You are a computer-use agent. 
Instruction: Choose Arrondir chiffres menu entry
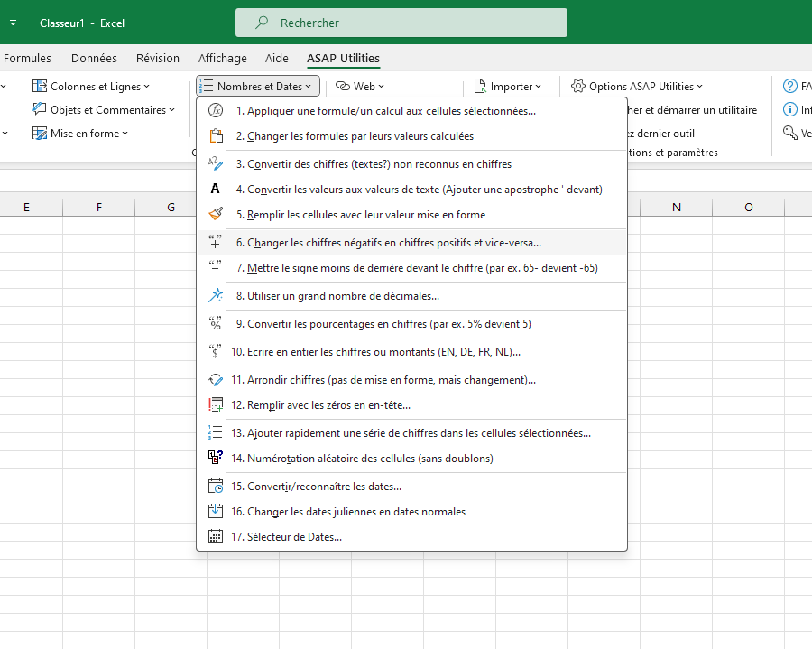coord(412,380)
